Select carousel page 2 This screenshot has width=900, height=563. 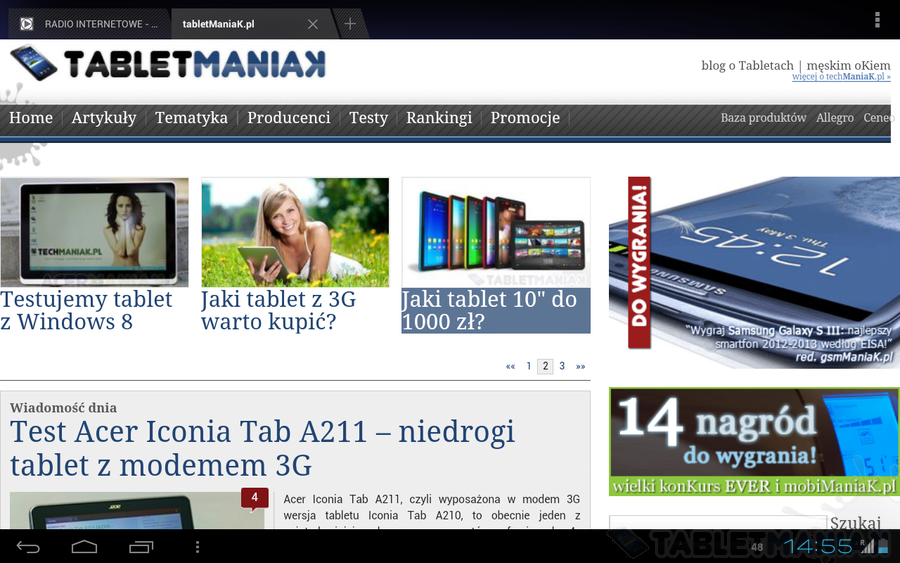point(545,366)
